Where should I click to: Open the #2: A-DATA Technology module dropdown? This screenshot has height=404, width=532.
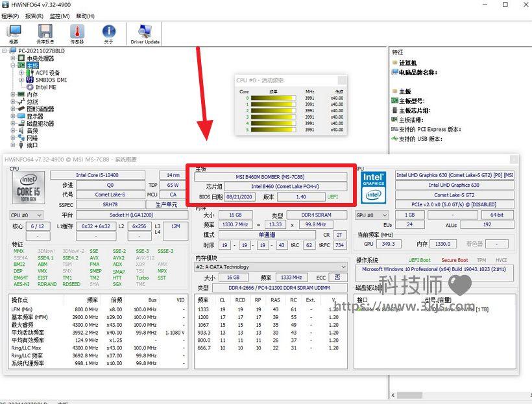point(271,267)
